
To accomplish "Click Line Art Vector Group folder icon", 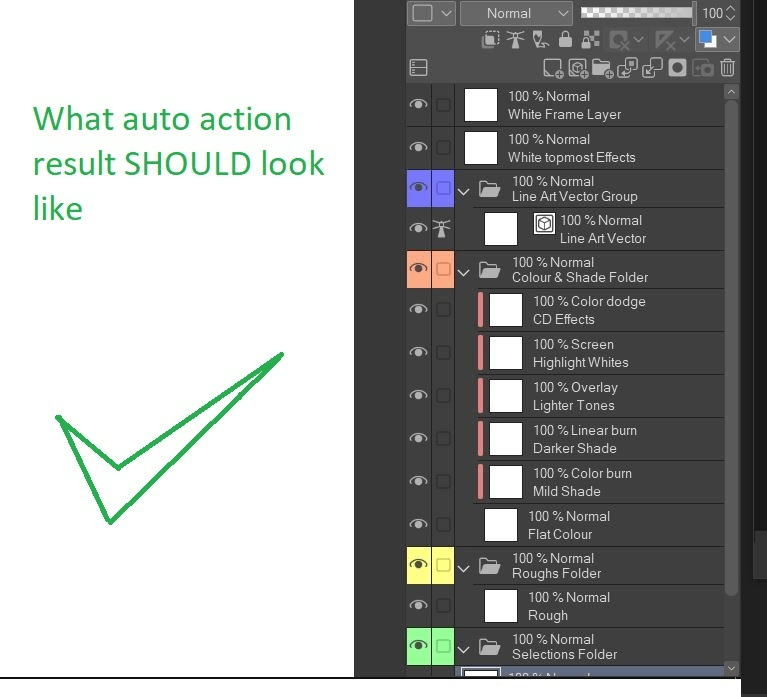I will [x=489, y=188].
